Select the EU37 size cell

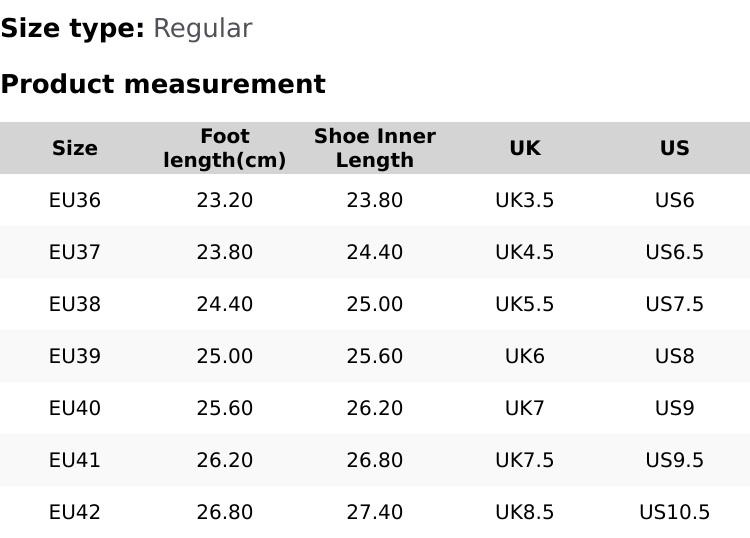click(x=75, y=252)
